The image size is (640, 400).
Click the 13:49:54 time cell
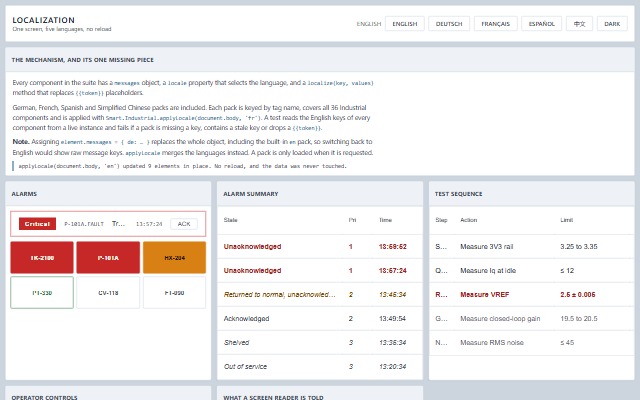392,318
